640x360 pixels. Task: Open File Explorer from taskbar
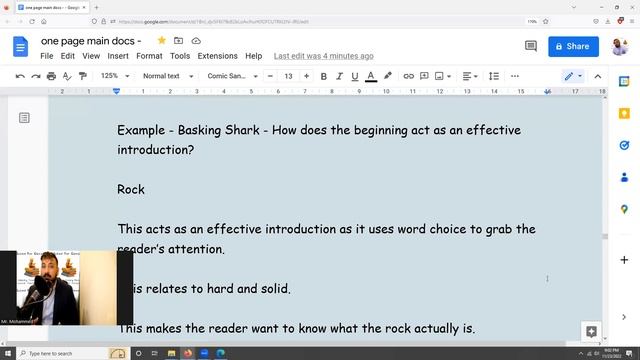pyautogui.click(x=171, y=353)
